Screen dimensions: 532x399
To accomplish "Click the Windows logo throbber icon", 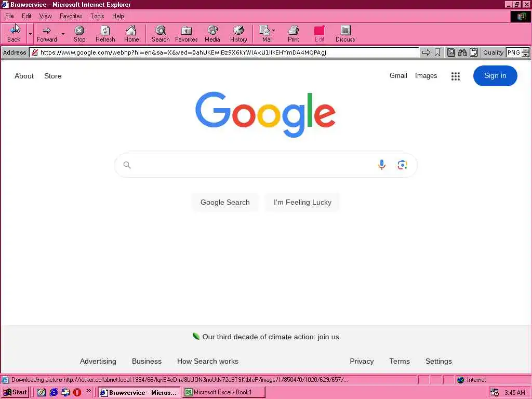I will point(521,16).
